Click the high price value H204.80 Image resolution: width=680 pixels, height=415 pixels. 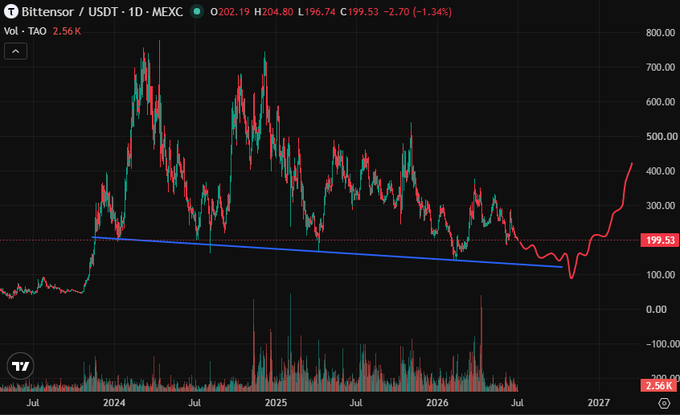[274, 12]
